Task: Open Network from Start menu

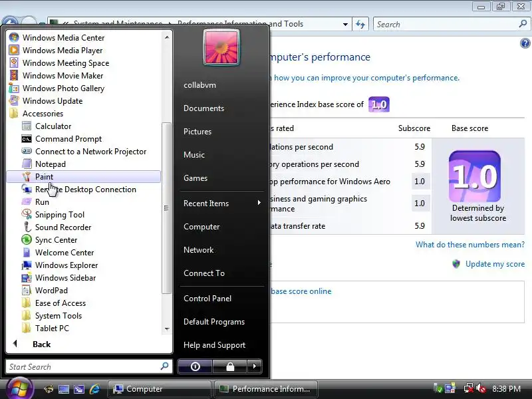Action: point(198,250)
